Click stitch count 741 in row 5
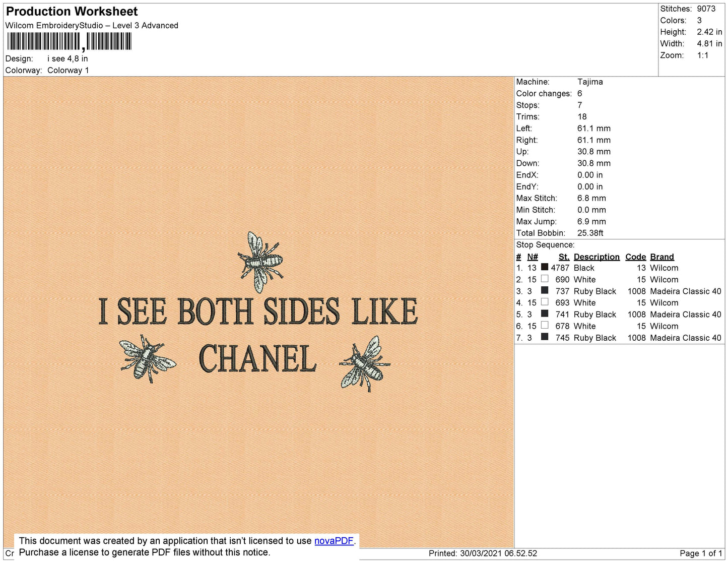The width and height of the screenshot is (728, 563). [x=562, y=315]
